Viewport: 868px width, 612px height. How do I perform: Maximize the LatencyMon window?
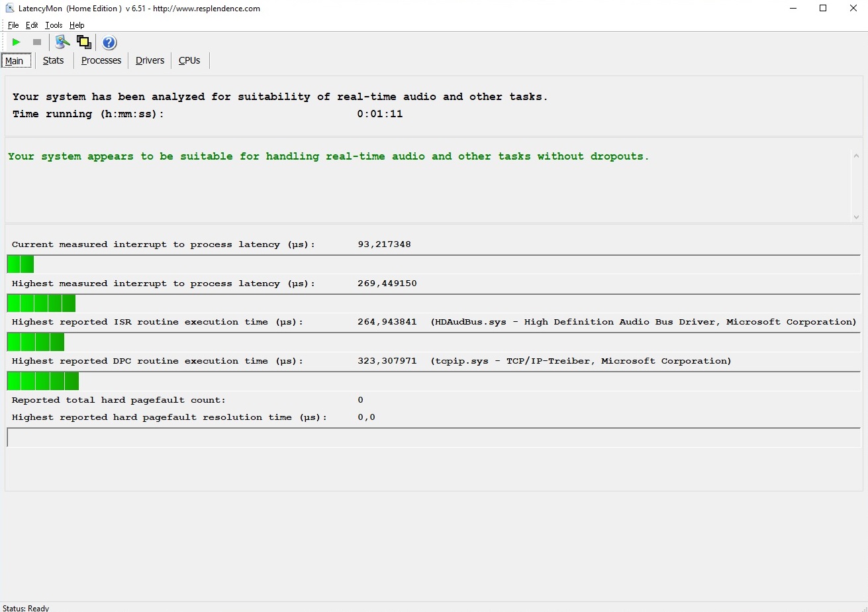pos(823,9)
